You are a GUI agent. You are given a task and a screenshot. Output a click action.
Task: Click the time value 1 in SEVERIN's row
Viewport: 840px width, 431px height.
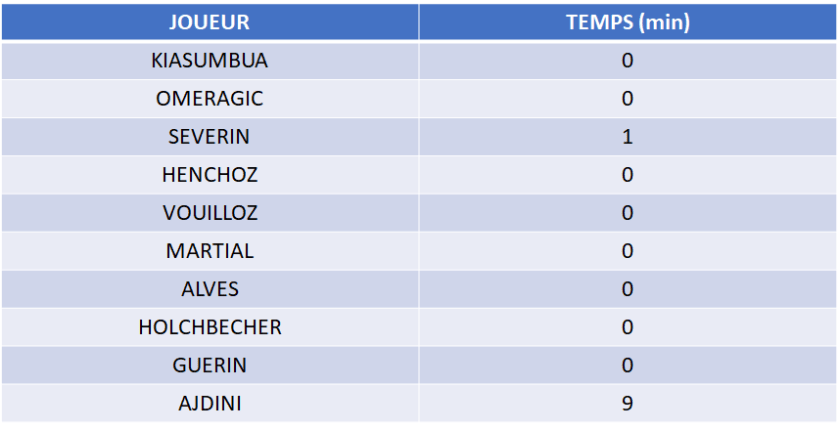[x=627, y=136]
